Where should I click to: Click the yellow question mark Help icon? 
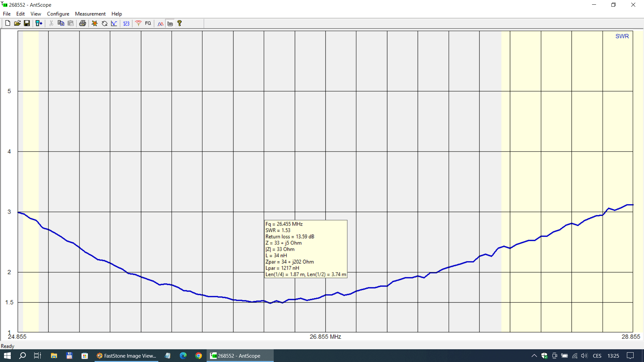click(x=179, y=23)
